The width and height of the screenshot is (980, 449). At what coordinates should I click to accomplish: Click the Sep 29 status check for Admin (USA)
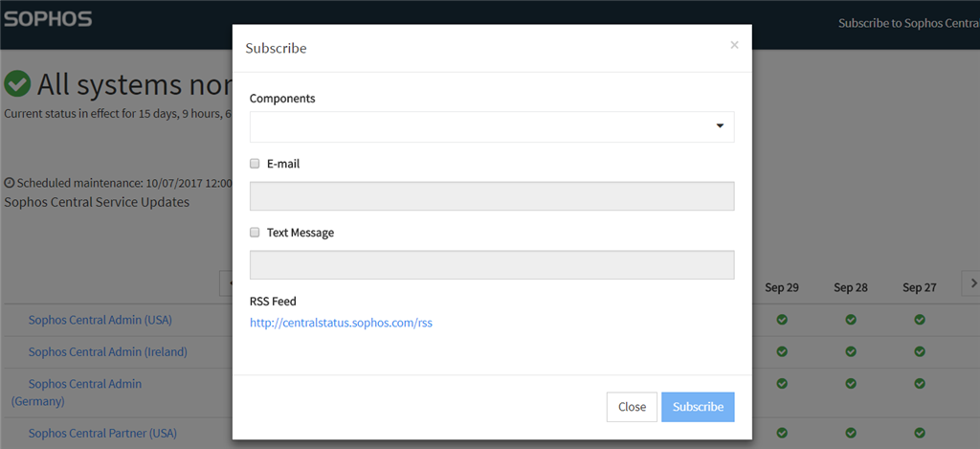pos(782,320)
